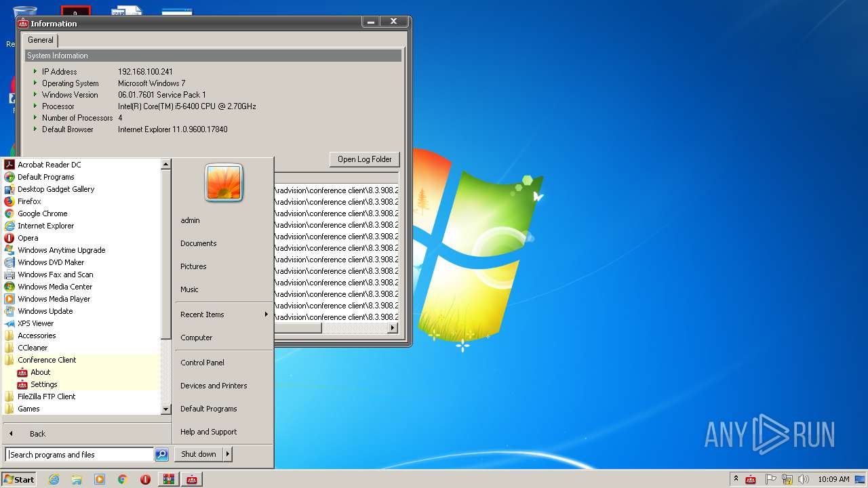The width and height of the screenshot is (868, 488).
Task: Click the user account picture in Start menu
Action: pos(224,183)
